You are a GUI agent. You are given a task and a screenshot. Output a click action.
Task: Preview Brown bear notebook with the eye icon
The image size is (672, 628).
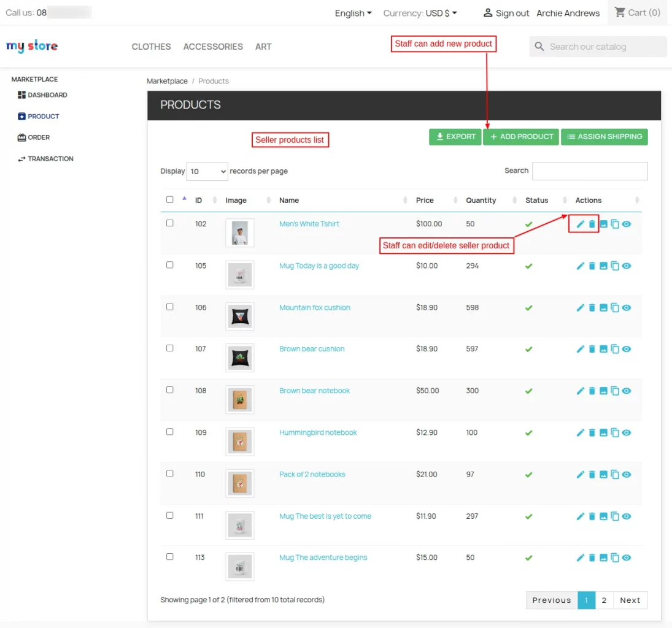pos(627,391)
